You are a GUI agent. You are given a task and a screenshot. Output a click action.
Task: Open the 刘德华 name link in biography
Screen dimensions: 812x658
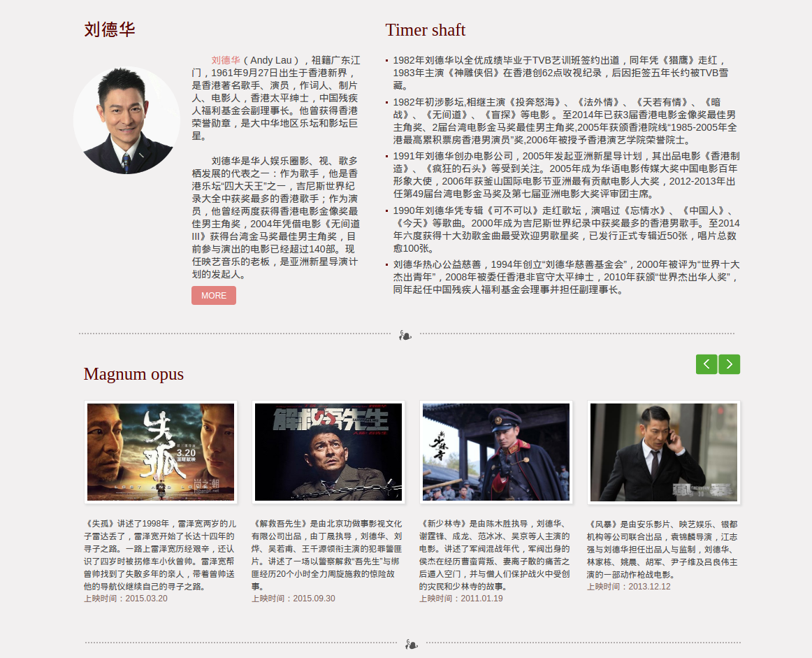click(x=225, y=60)
